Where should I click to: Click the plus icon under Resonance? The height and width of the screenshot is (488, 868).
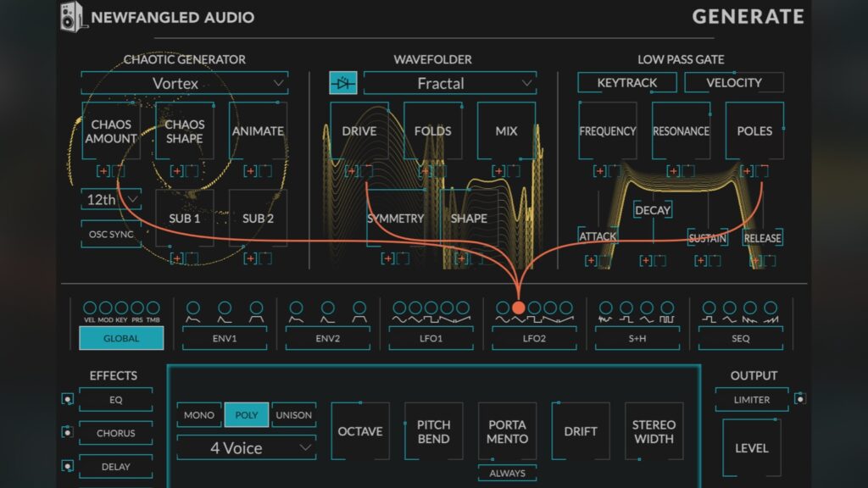(x=673, y=171)
